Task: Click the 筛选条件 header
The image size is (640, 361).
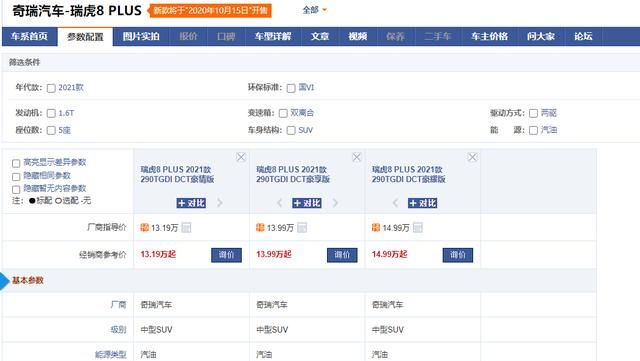Action: 24,62
